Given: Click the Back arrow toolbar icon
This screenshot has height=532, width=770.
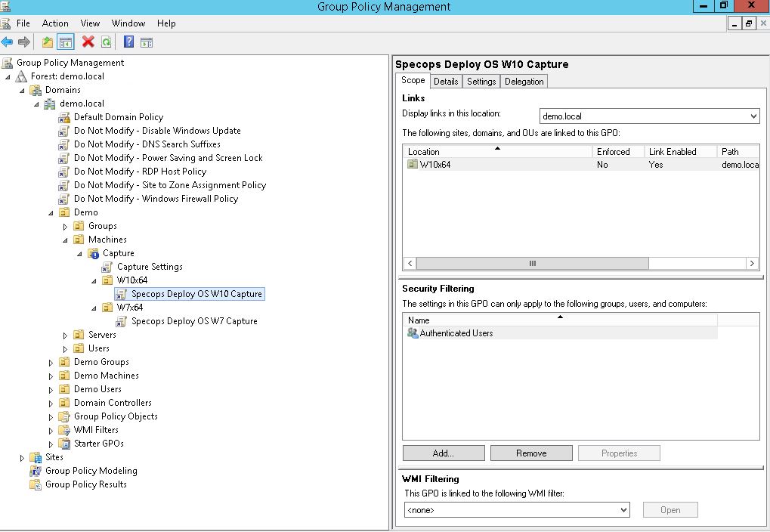Looking at the screenshot, I should click(x=7, y=42).
